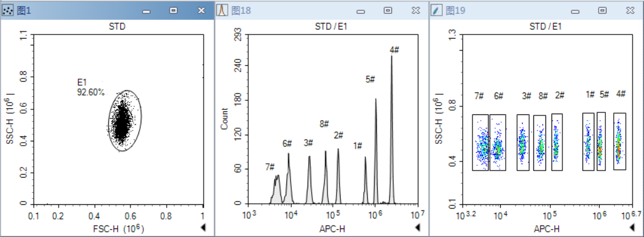Screen dimensions: 644x237
Task: Click the 8# peak label in histogram
Action: [324, 123]
